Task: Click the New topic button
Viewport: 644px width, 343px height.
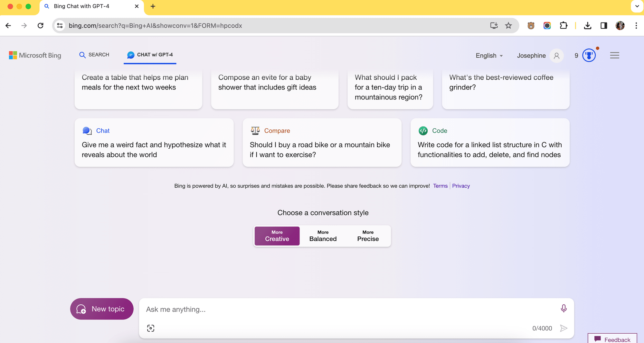Action: click(x=102, y=309)
